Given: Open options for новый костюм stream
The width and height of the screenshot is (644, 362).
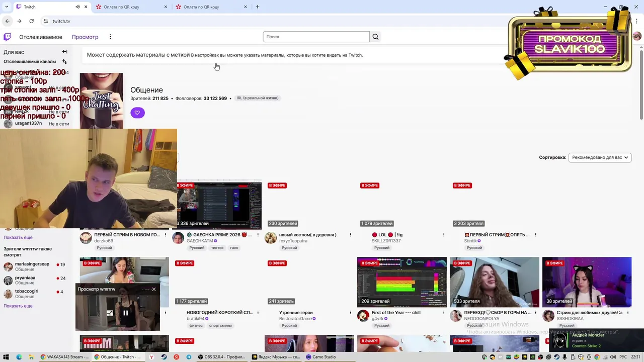Looking at the screenshot, I should 351,235.
